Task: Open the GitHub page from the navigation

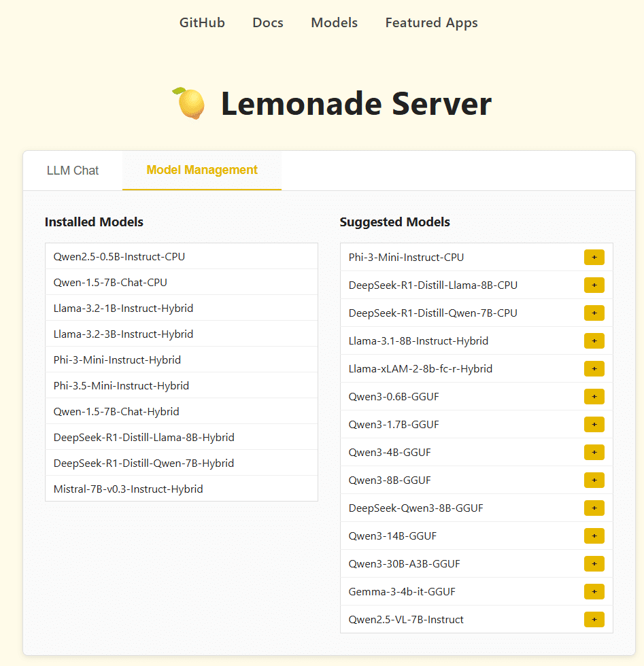Action: click(202, 22)
